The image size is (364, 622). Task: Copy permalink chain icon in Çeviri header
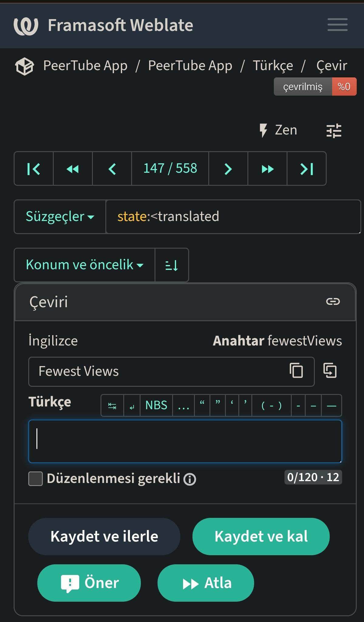click(333, 301)
